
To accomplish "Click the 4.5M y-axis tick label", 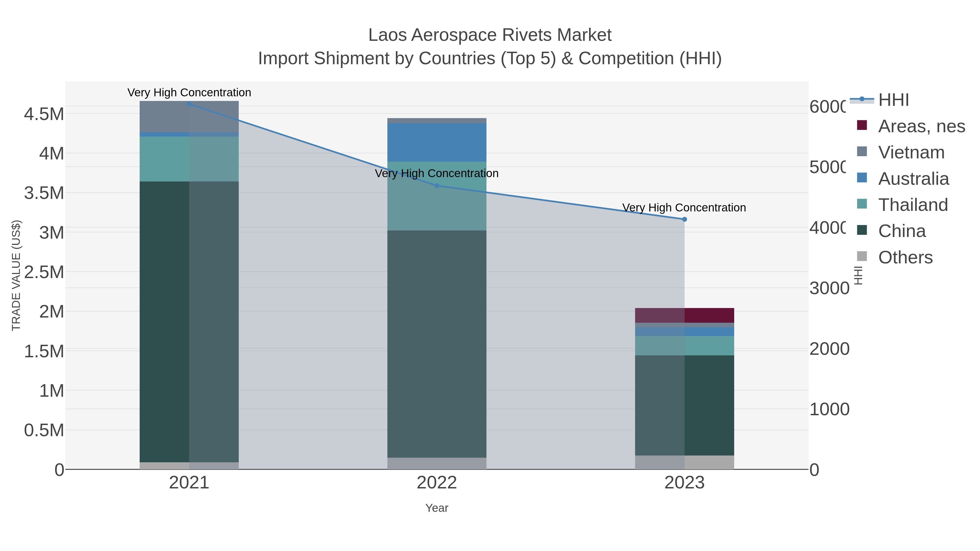I will coord(44,114).
